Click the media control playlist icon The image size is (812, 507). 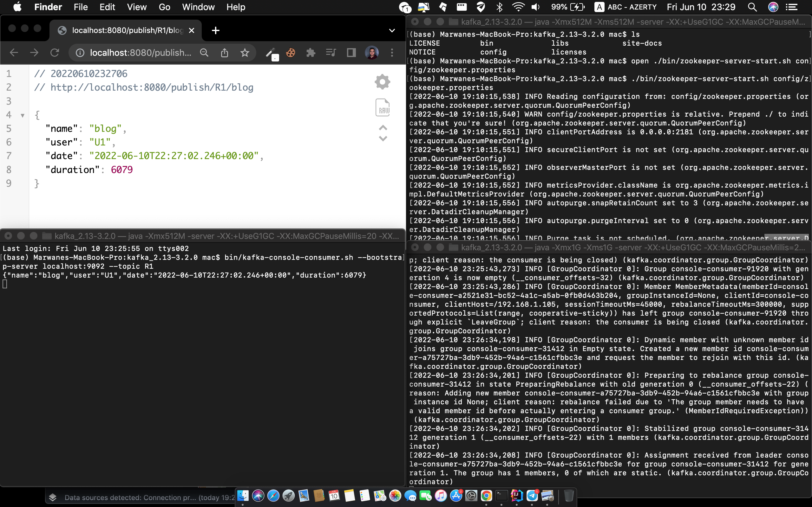(331, 53)
